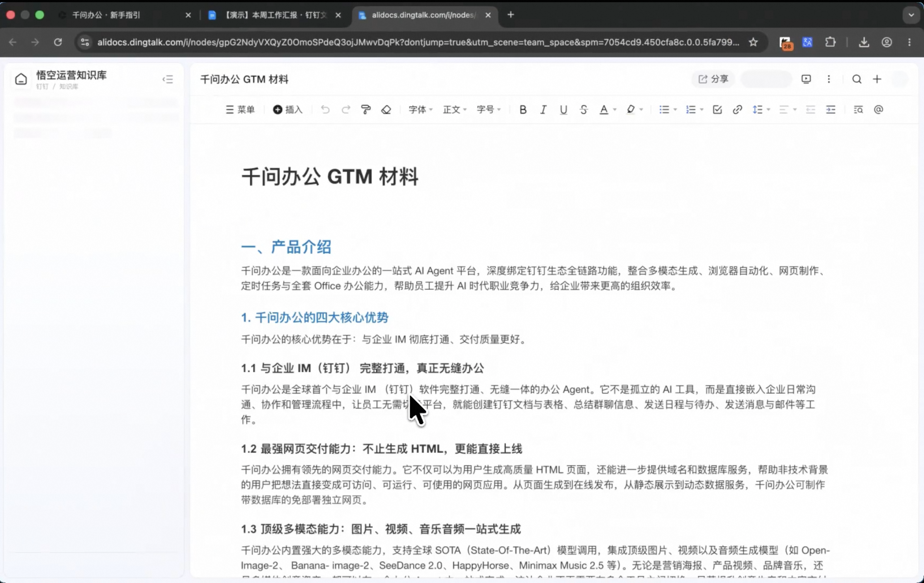Open the 字号 font size dropdown

[489, 110]
